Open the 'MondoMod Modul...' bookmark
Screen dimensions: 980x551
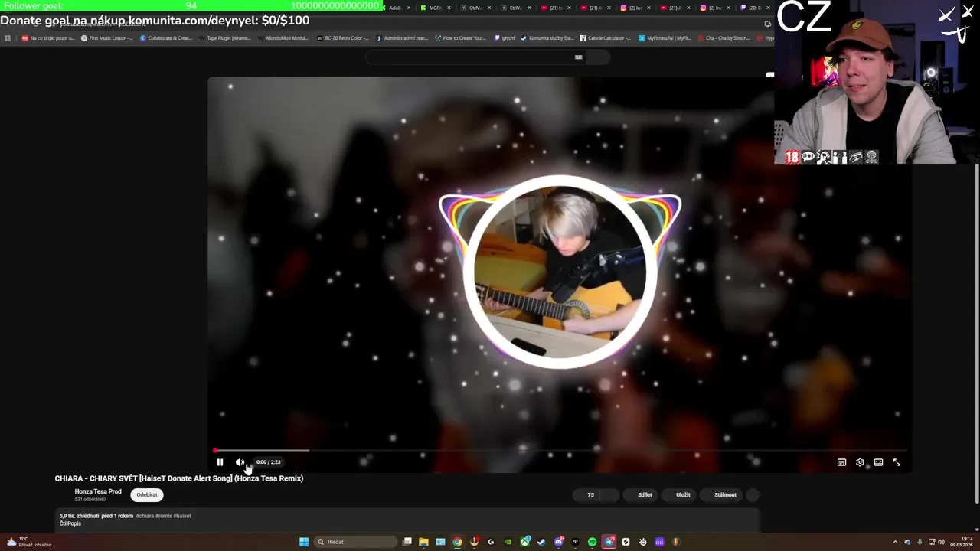coord(284,38)
